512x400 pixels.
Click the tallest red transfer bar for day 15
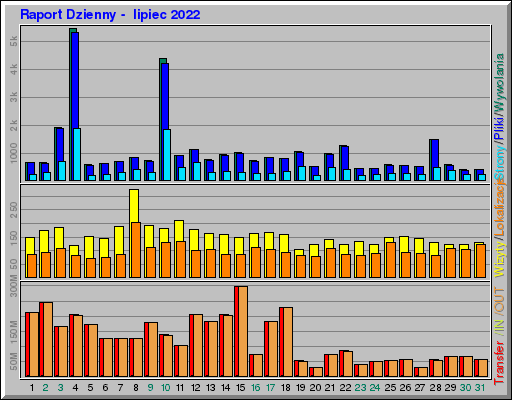[236, 332]
